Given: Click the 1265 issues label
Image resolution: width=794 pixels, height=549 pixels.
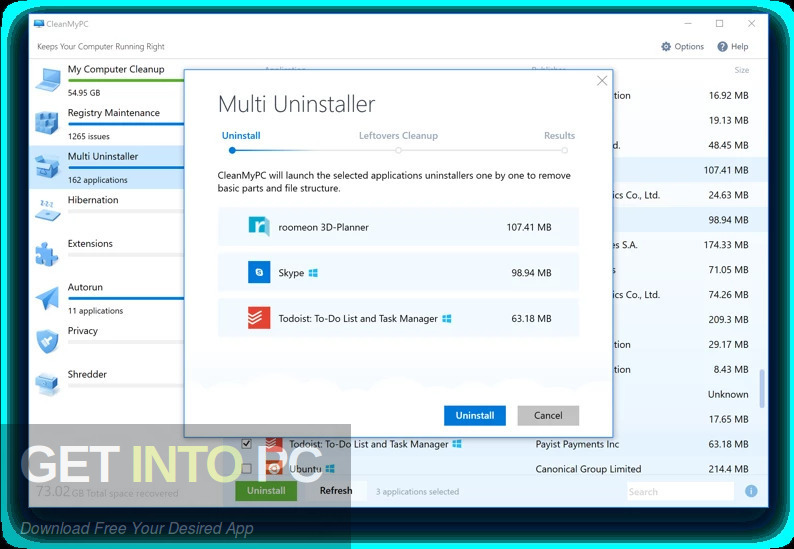Looking at the screenshot, I should [89, 136].
